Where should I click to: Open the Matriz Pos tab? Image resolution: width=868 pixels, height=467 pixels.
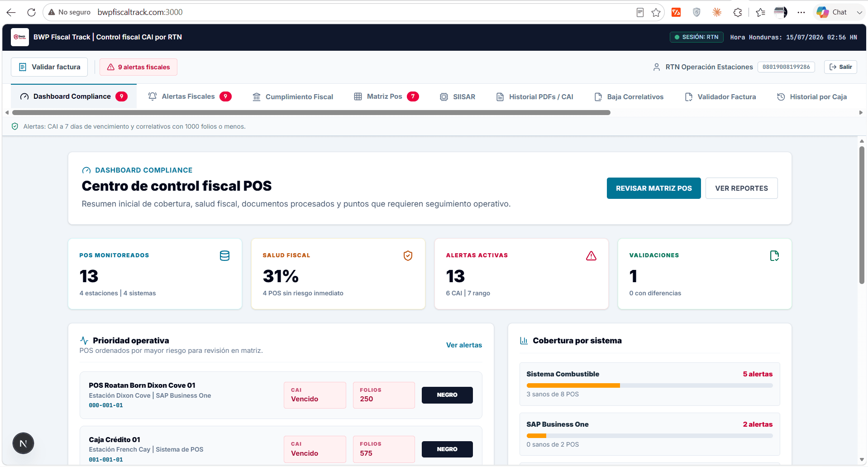tap(386, 96)
